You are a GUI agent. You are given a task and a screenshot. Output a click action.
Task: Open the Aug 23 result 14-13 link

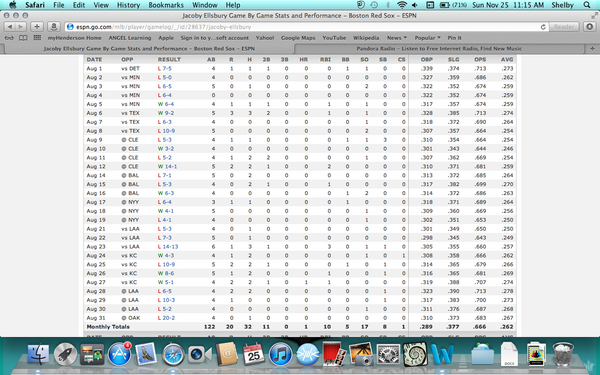pyautogui.click(x=170, y=247)
